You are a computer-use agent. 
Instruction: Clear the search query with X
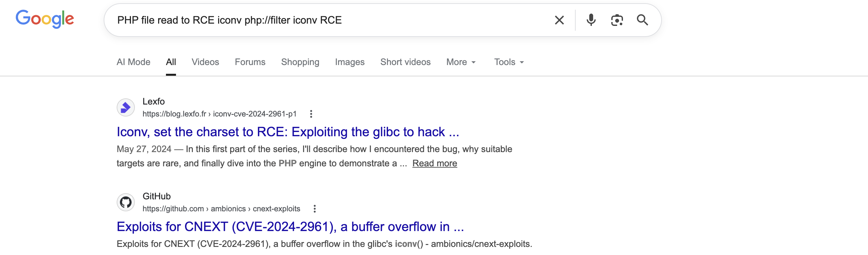pyautogui.click(x=559, y=20)
